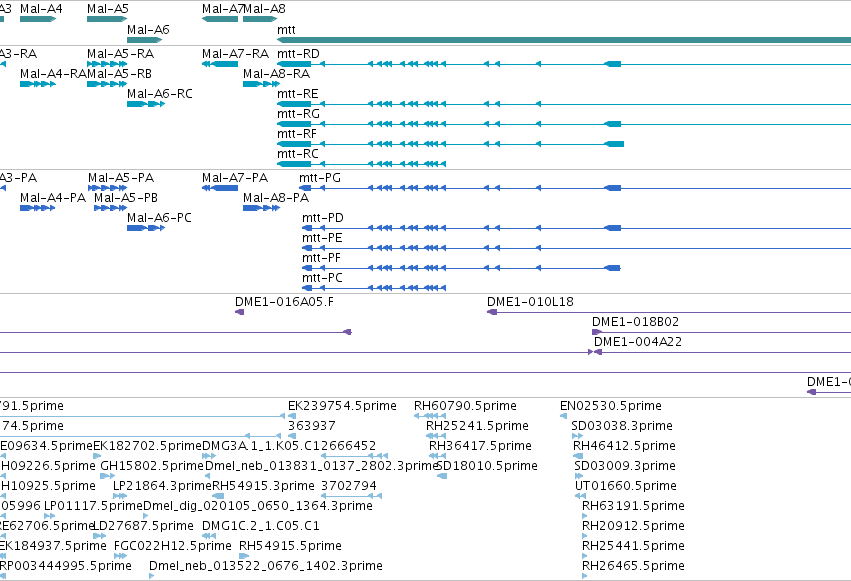This screenshot has width=851, height=581.
Task: Click the Mal-A6-RC transcript label
Action: [x=160, y=94]
